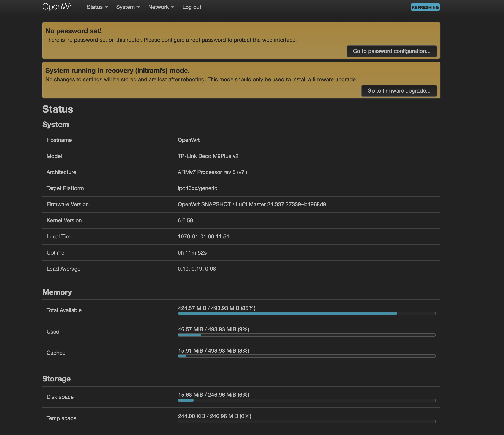Click the Disk space progress bar
This screenshot has height=435, width=504.
pos(307,400)
